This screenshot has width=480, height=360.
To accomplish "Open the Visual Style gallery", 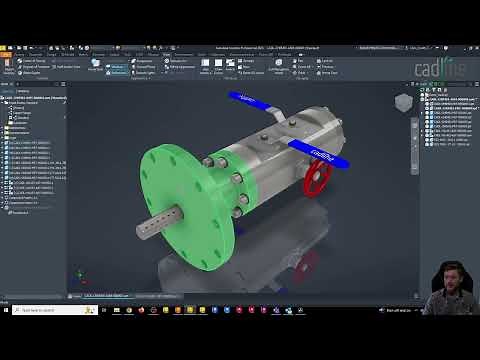I will click(95, 65).
